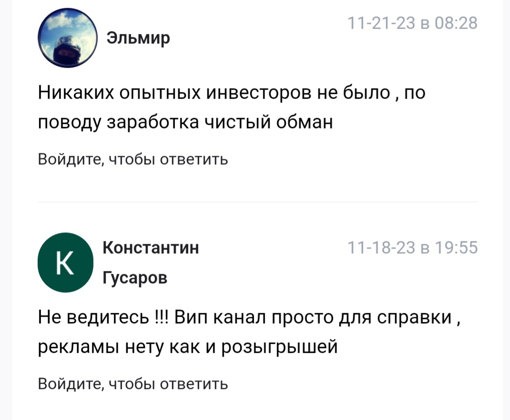Click the timestamp 11-21-23 в 08:28
510x420 pixels.
412,23
